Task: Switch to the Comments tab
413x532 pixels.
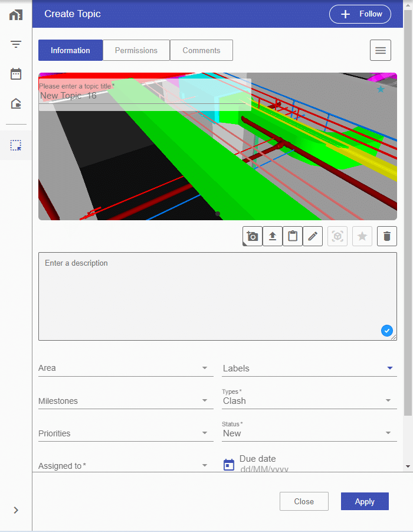Action: point(201,50)
